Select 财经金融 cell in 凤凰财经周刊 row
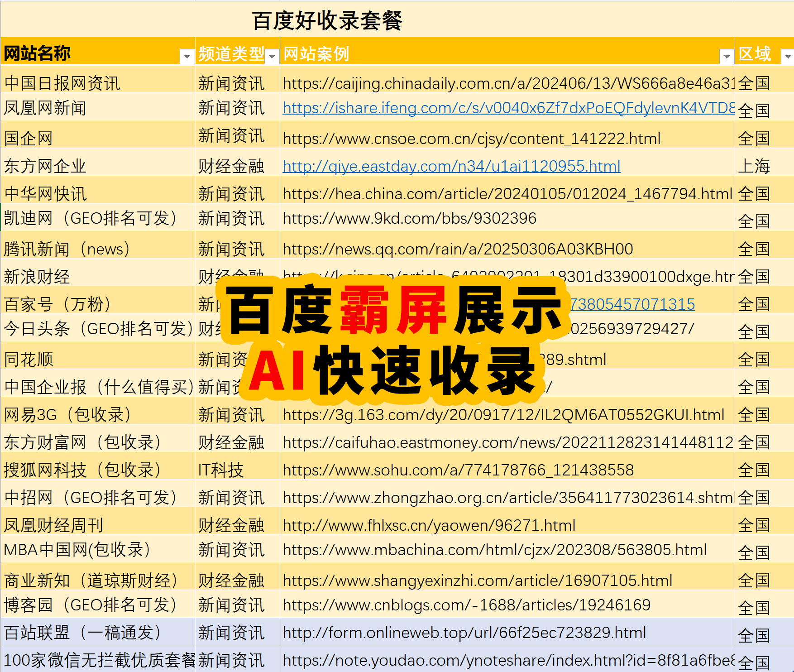 (x=231, y=525)
